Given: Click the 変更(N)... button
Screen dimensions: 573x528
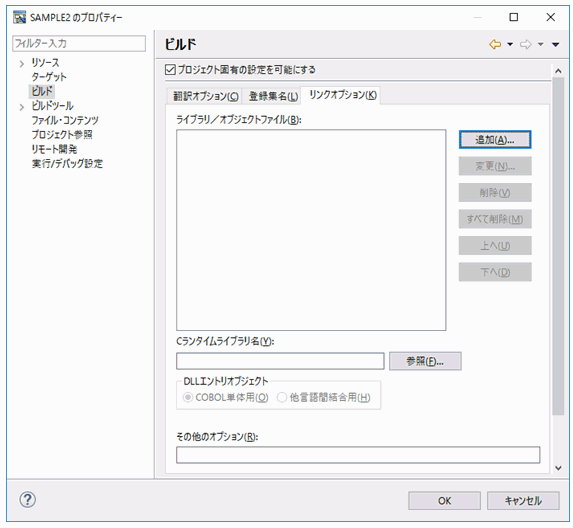Looking at the screenshot, I should click(x=495, y=166).
